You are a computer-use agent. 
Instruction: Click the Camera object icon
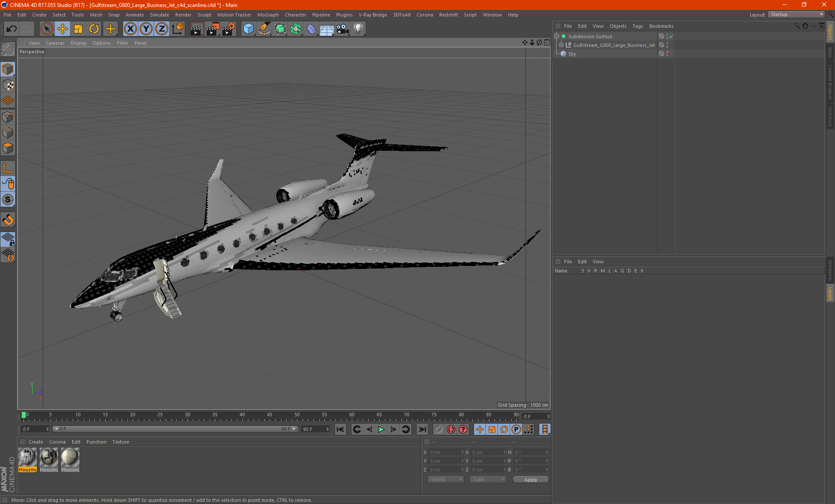[343, 29]
